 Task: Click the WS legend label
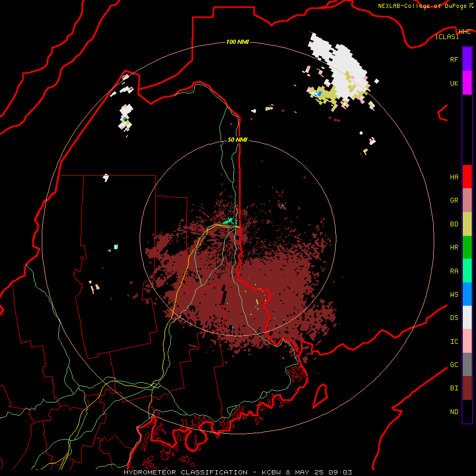454,294
